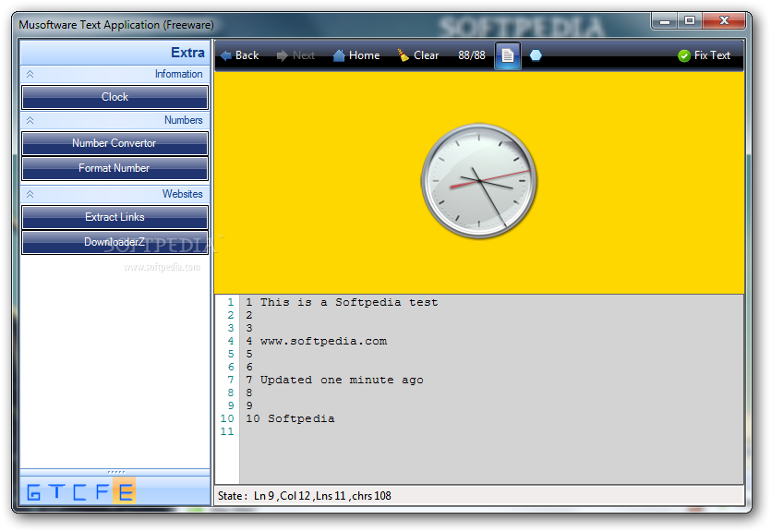The image size is (771, 532).
Task: Click the blue hexagon toolbar icon
Action: [536, 55]
